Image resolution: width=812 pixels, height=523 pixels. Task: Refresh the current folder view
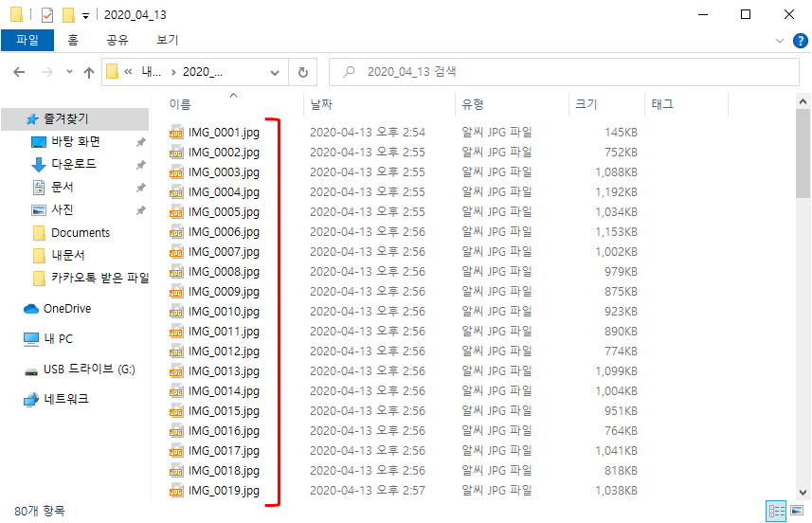[303, 73]
